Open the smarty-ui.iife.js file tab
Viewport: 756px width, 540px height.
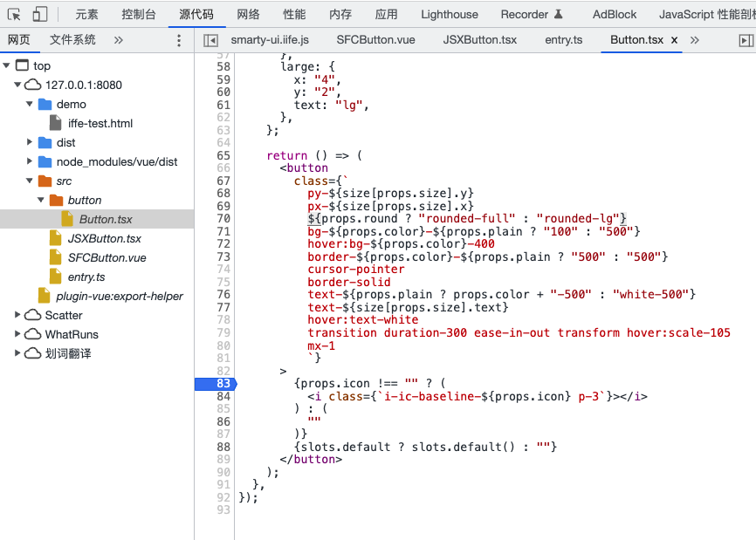click(270, 40)
